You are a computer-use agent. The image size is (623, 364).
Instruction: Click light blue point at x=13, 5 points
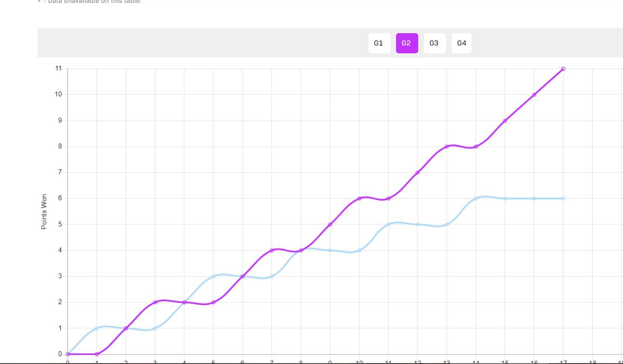click(x=447, y=224)
